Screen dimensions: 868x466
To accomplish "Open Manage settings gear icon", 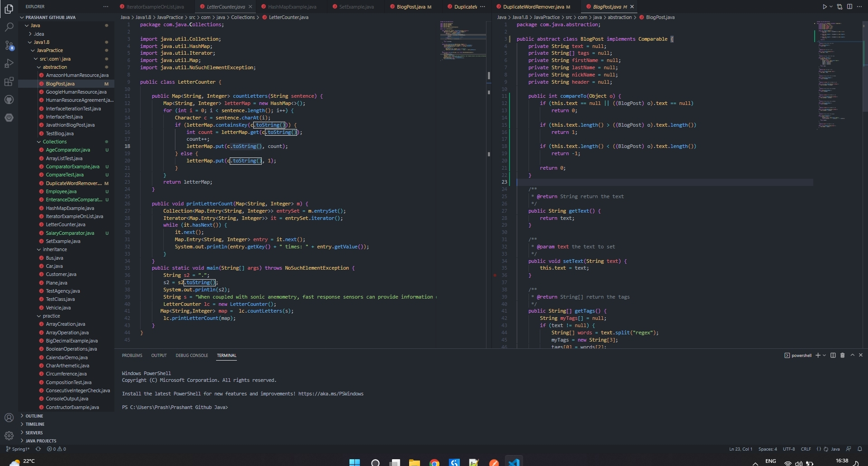I will [x=9, y=435].
